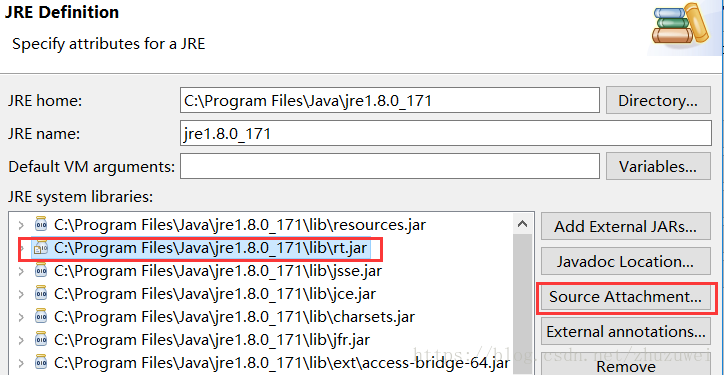This screenshot has height=375, width=724.
Task: Click the JRE library books banner icon
Action: click(x=680, y=24)
